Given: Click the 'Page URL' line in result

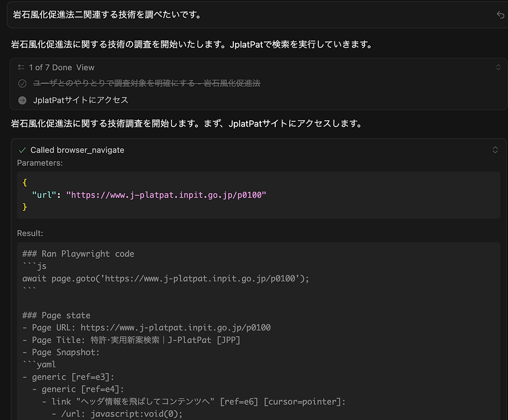Looking at the screenshot, I should click(146, 328).
